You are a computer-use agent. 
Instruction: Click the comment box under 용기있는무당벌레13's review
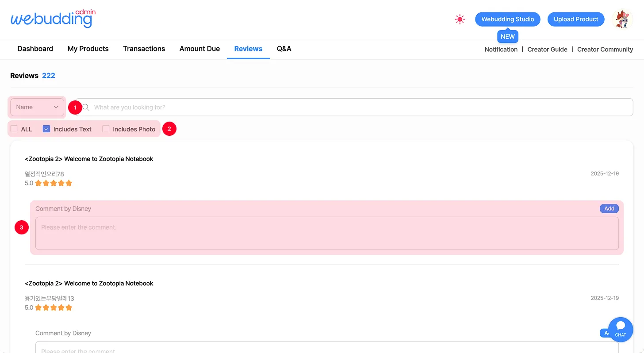click(327, 347)
